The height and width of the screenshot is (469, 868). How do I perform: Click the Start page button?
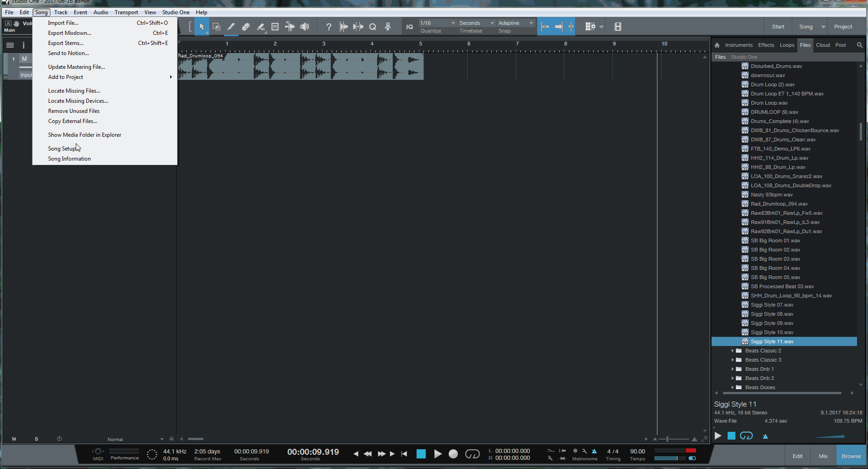pos(778,27)
